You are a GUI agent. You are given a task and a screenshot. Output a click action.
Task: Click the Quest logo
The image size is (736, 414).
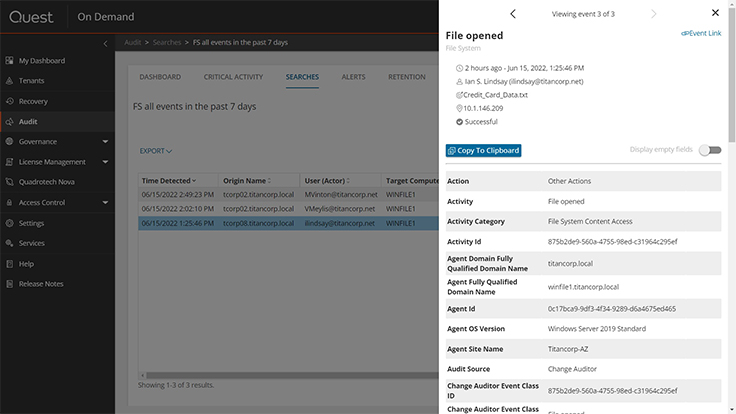[31, 17]
